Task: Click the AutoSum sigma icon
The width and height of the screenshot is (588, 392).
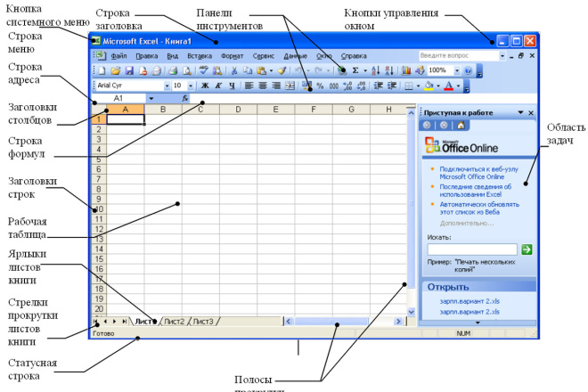Action: coord(355,70)
